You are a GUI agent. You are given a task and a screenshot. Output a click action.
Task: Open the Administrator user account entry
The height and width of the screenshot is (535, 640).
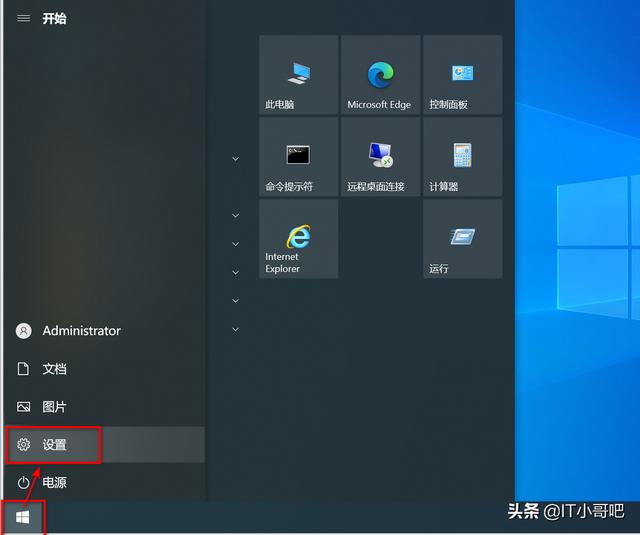click(104, 331)
